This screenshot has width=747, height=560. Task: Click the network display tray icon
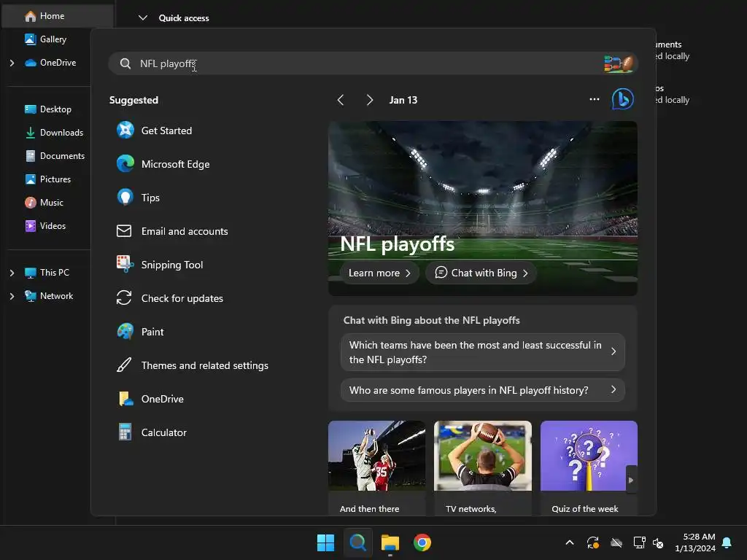[x=639, y=542]
